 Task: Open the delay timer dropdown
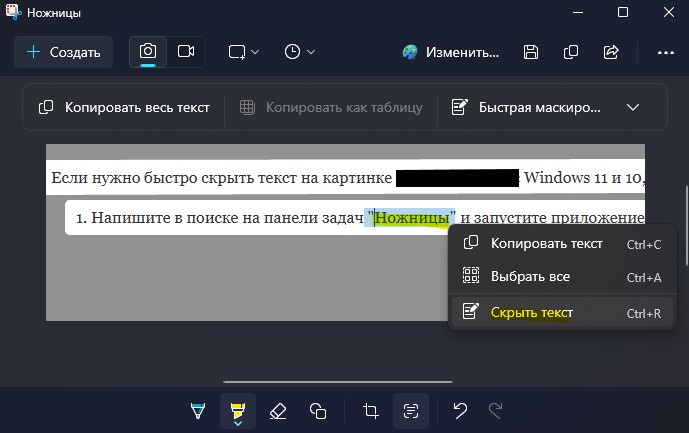pyautogui.click(x=299, y=52)
